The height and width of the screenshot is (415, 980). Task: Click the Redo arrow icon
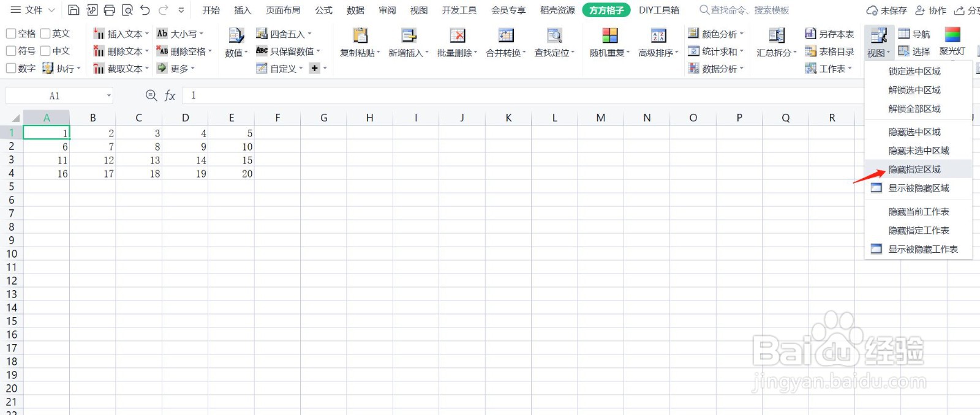163,10
